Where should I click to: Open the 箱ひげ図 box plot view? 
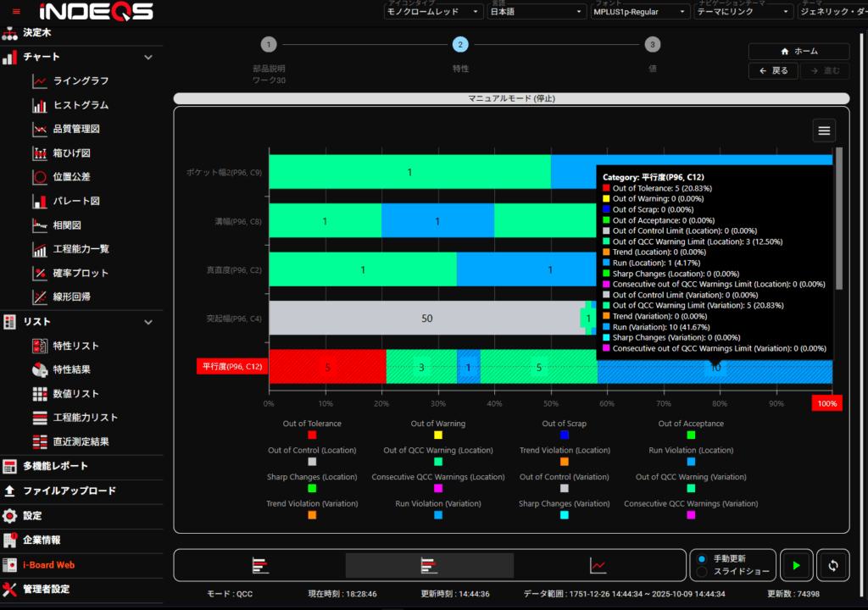71,153
